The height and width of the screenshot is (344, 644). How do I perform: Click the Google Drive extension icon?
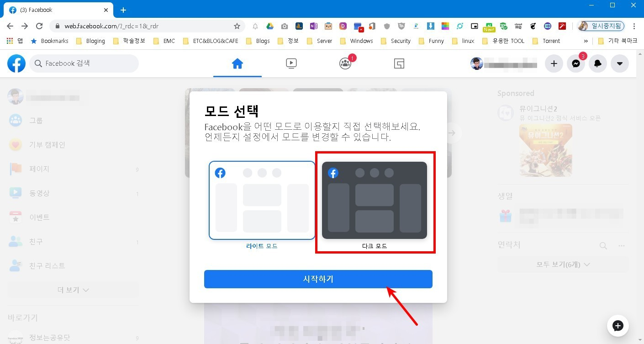click(x=270, y=26)
